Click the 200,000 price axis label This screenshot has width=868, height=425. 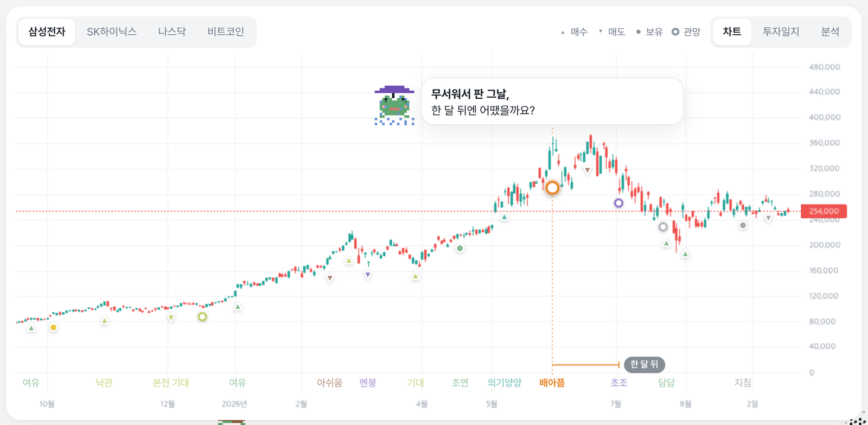pos(825,245)
